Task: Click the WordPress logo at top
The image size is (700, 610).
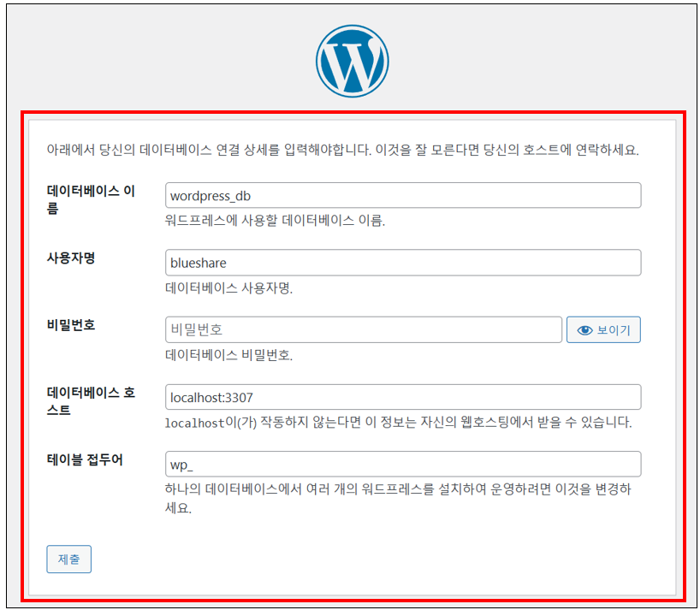Action: click(x=353, y=61)
